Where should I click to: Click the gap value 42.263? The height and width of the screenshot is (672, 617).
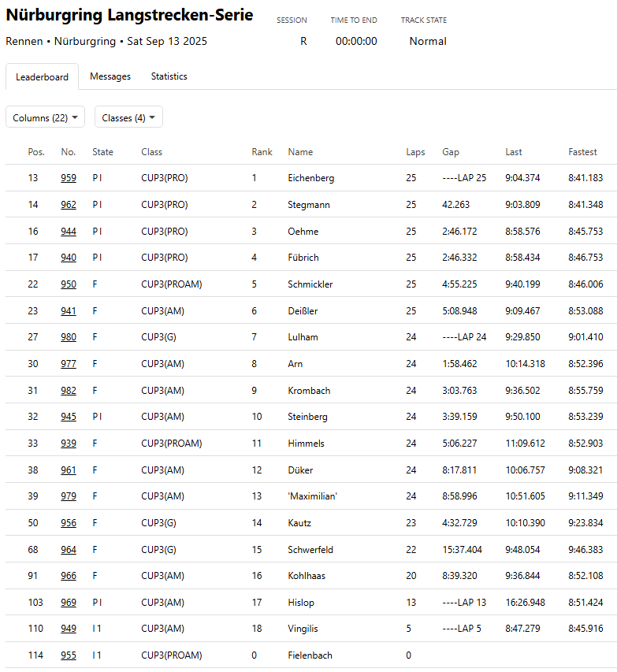455,204
